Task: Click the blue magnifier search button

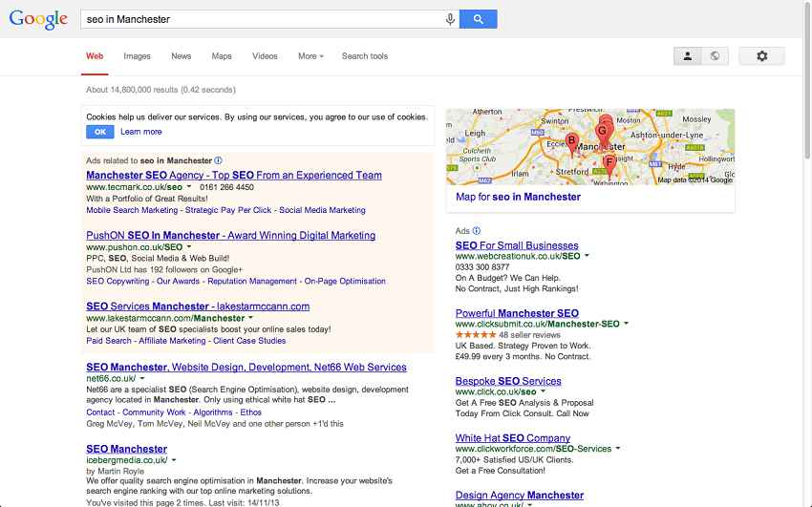Action: click(x=478, y=19)
